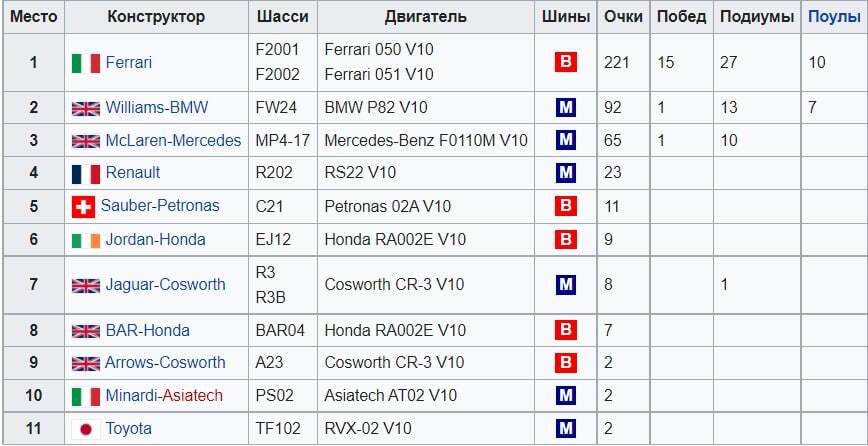Click the Ferrari points cell showing 221

[x=617, y=62]
